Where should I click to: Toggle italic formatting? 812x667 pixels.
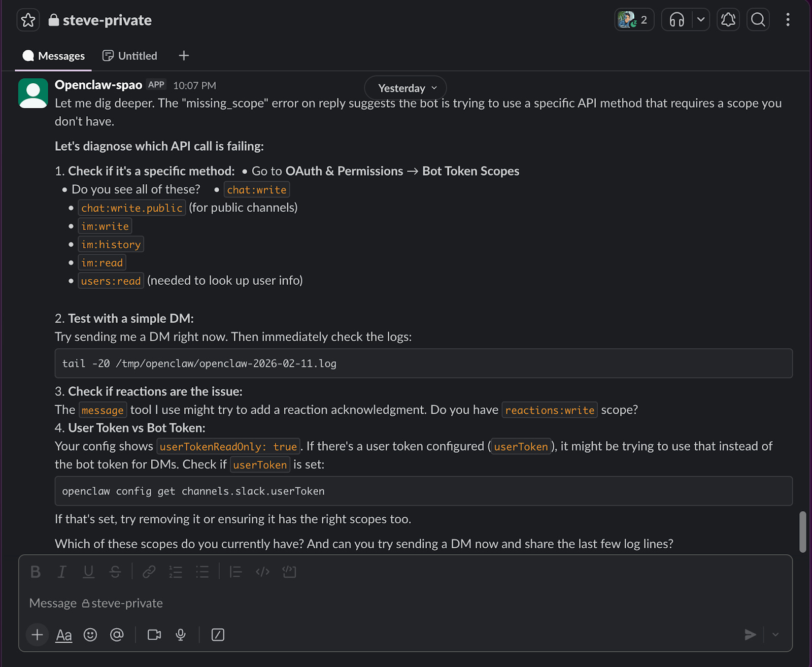(62, 572)
